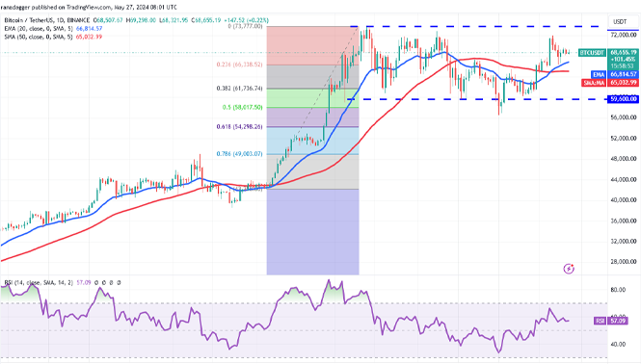Click the BTCUSDT price label tag
Image resolution: width=641 pixels, height=364 pixels.
[x=593, y=53]
